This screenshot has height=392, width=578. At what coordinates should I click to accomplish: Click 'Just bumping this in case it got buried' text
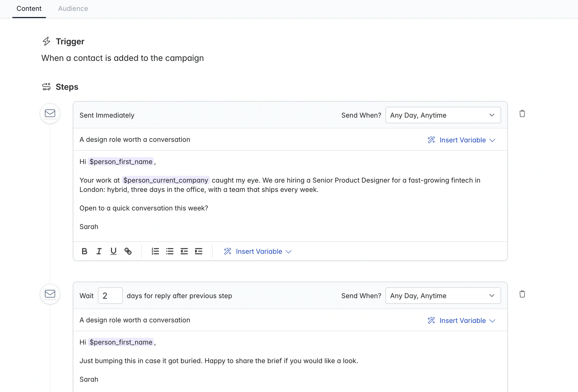141,361
